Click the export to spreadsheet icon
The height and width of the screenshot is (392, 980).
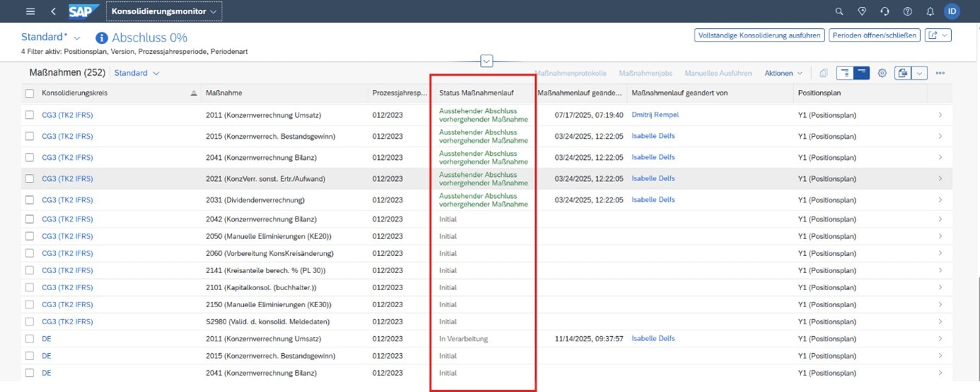click(x=902, y=73)
